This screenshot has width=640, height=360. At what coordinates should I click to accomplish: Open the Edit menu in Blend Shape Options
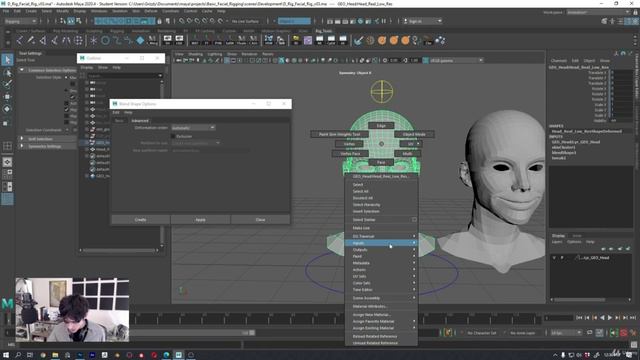(116, 112)
